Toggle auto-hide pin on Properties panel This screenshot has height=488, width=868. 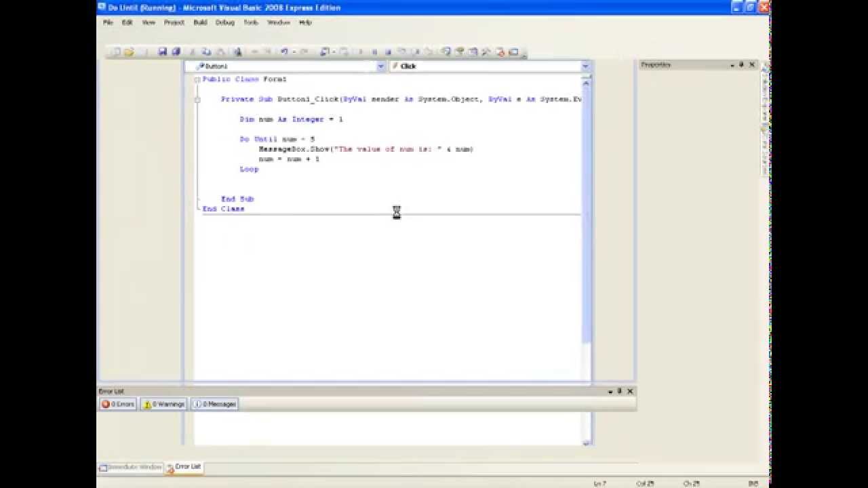(x=741, y=65)
